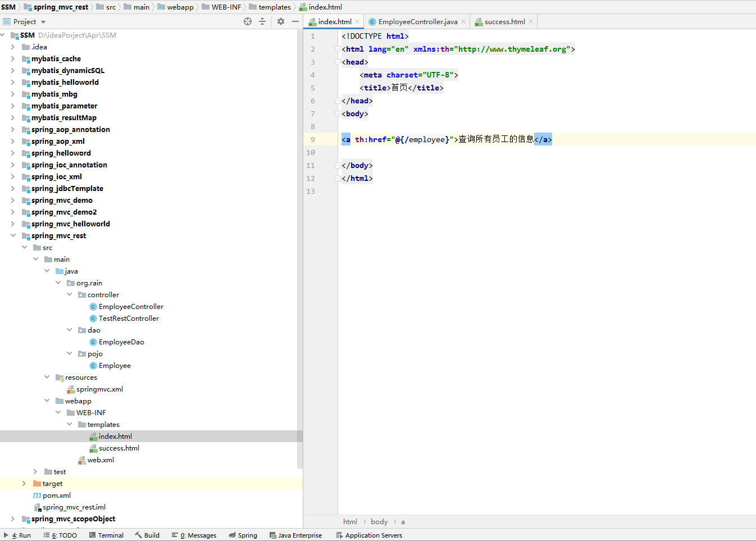The height and width of the screenshot is (541, 756).
Task: Click the springmvc.xml file icon
Action: 71,389
